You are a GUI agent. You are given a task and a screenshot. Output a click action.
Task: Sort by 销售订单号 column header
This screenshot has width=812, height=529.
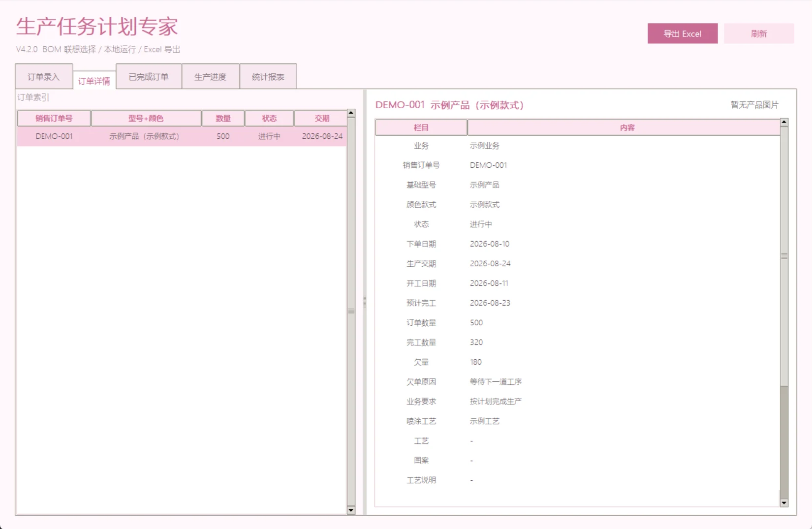[x=54, y=118]
